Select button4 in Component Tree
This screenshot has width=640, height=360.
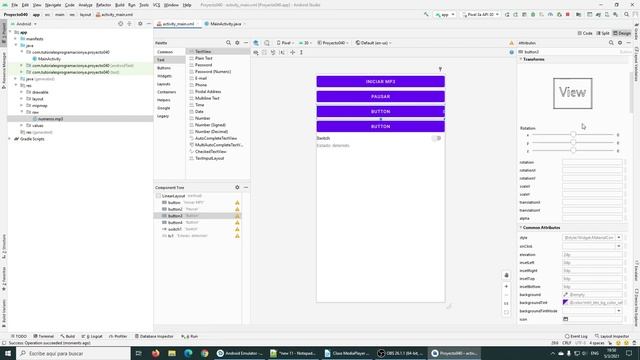pyautogui.click(x=175, y=222)
